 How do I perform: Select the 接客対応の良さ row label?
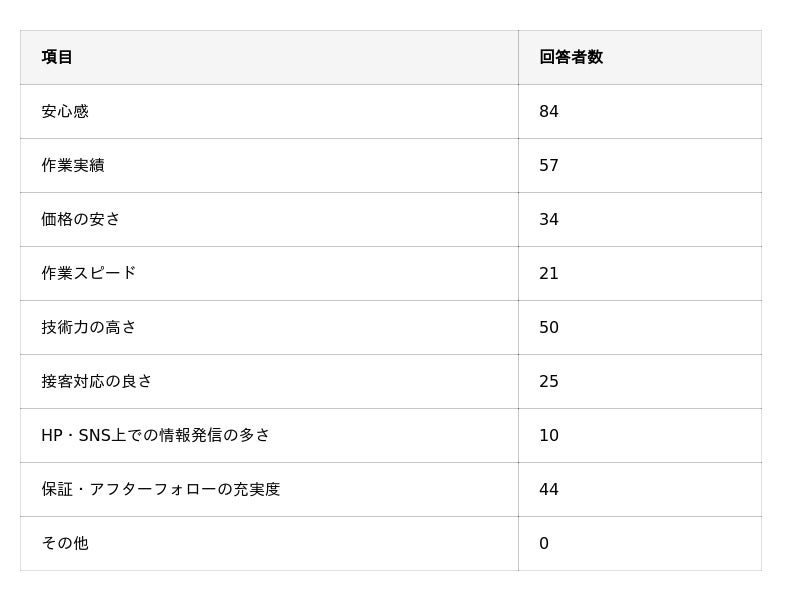point(97,381)
